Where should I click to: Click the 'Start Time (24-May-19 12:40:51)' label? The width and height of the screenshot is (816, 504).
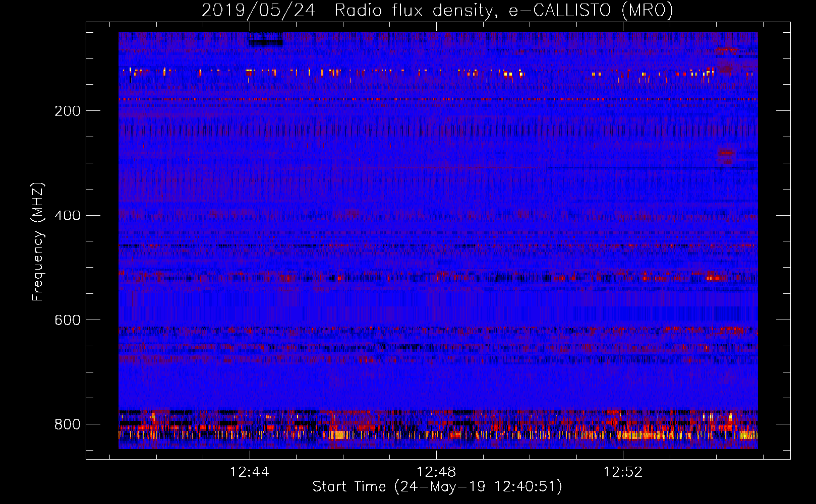437,487
